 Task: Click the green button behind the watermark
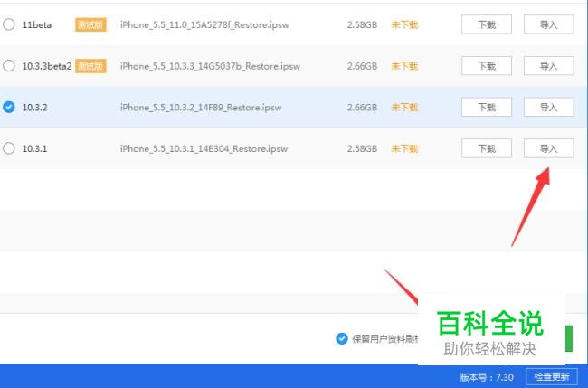click(x=569, y=338)
